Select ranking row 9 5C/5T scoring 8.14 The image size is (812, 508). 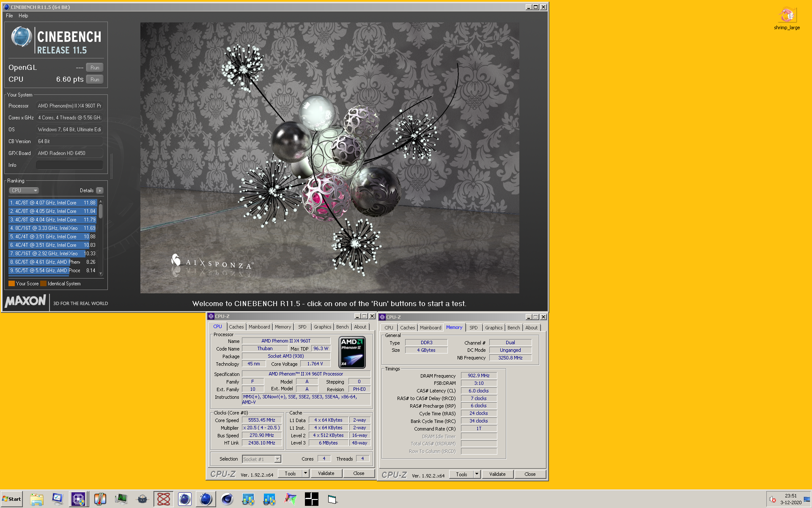pyautogui.click(x=52, y=271)
